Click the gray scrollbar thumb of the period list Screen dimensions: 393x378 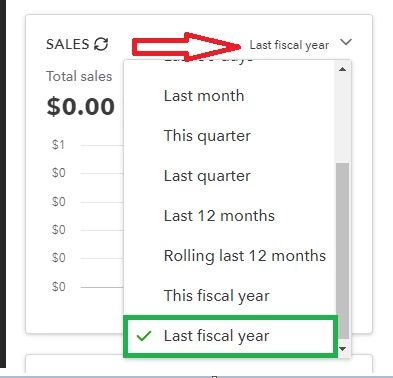342,251
